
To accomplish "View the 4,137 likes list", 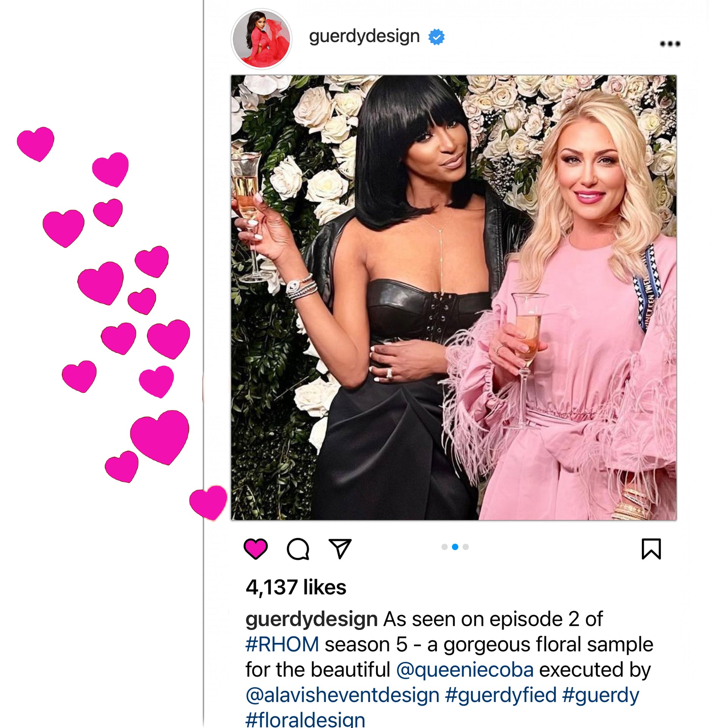I will point(296,587).
